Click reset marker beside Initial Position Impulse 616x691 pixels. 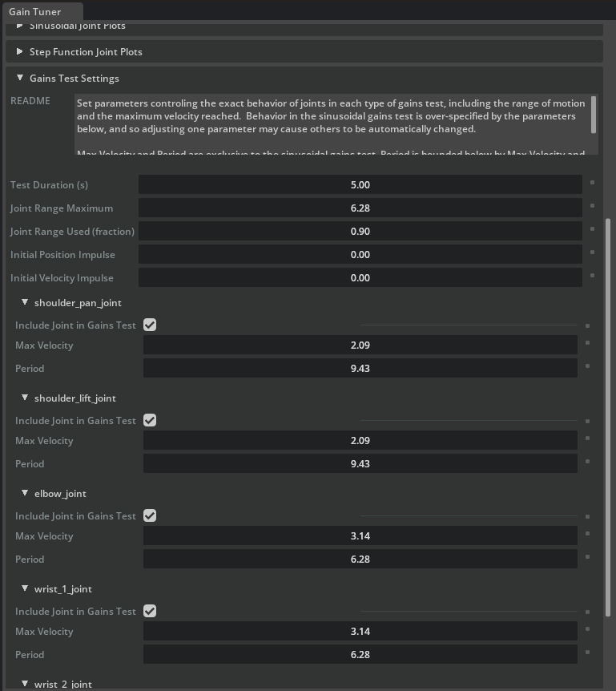point(592,253)
